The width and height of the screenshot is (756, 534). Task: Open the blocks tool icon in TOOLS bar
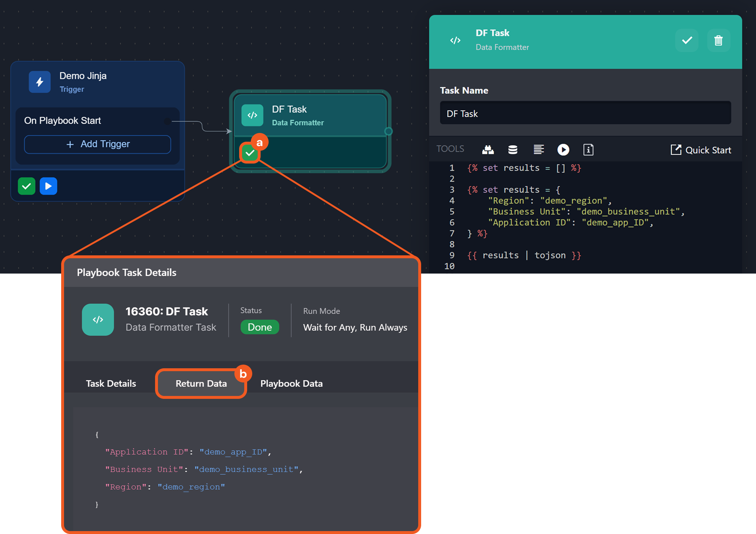[488, 150]
